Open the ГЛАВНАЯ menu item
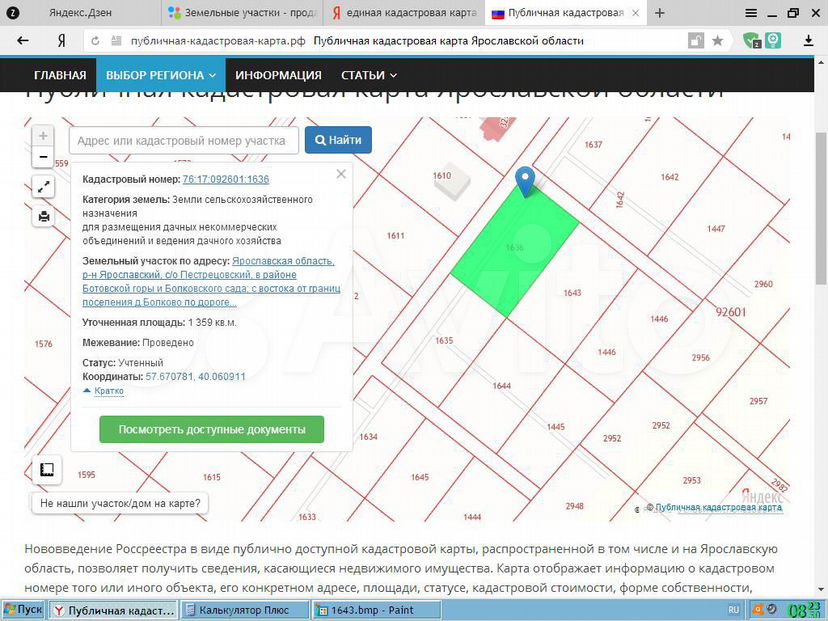Screen dimensions: 828x621 [x=59, y=75]
